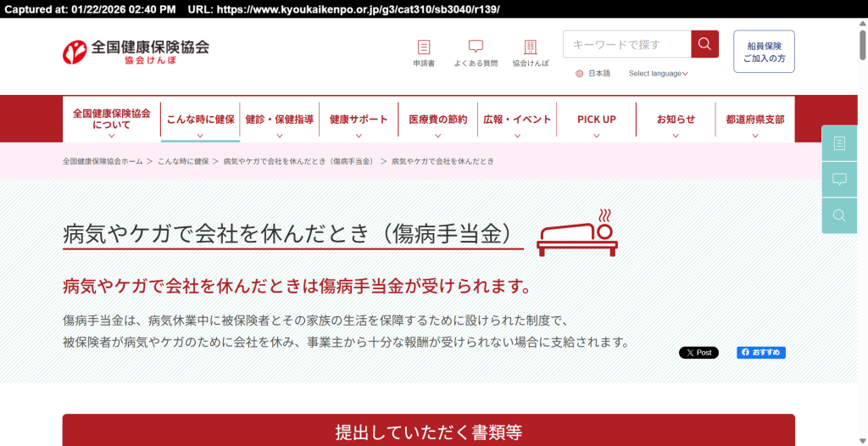868x446 pixels.
Task: Click the last breadcrumb 病気やケガで会社を休んだとき
Action: coord(442,161)
